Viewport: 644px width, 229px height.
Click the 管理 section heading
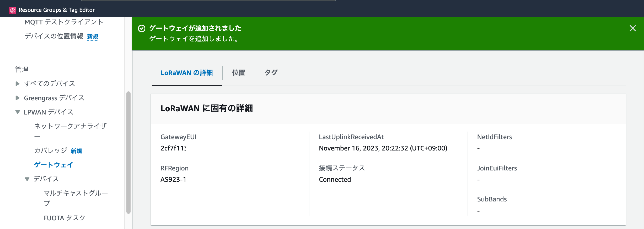(x=22, y=70)
